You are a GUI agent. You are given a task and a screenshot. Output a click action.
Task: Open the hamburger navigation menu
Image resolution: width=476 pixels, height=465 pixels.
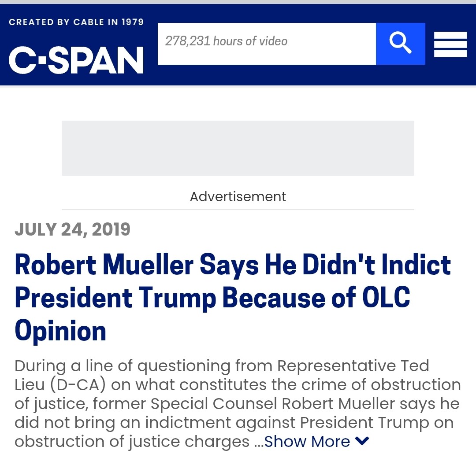[x=450, y=44]
